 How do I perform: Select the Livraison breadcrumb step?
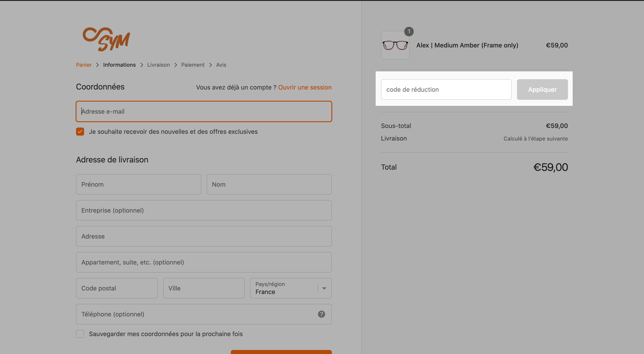click(x=158, y=65)
